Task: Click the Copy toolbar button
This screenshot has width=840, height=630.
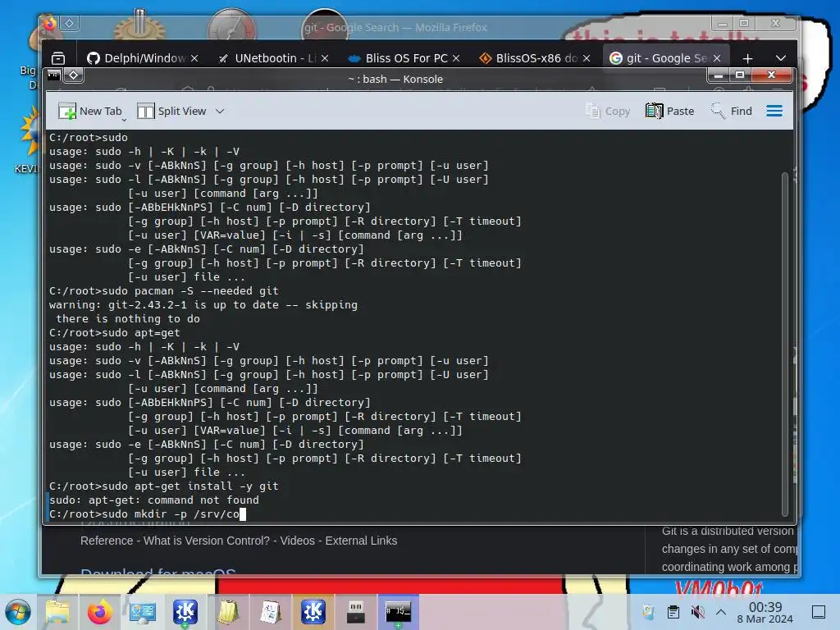Action: 608,111
